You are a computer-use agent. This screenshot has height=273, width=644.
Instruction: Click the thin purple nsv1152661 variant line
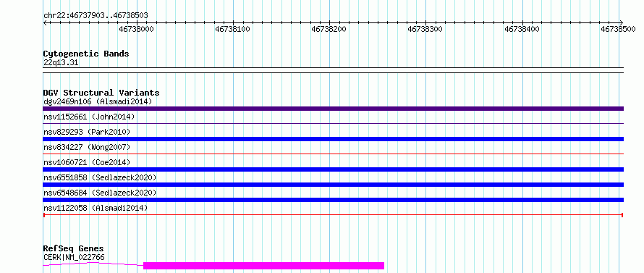click(333, 123)
